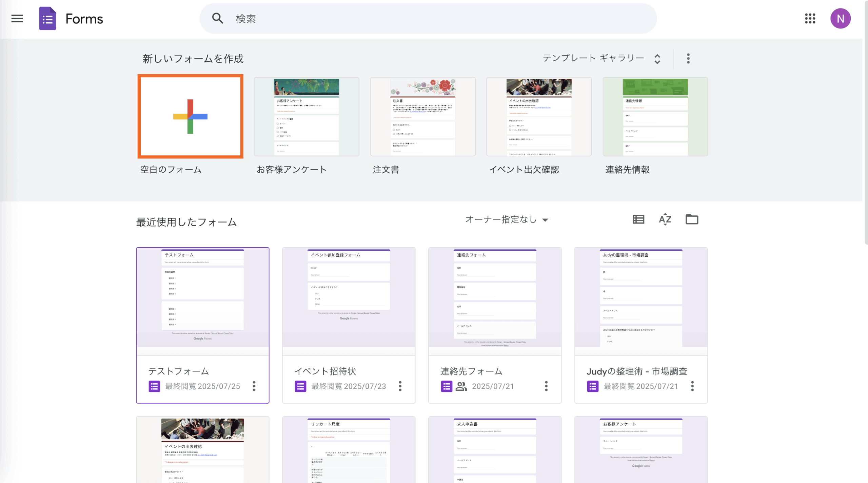Click the 検索 search field
868x483 pixels.
point(427,18)
